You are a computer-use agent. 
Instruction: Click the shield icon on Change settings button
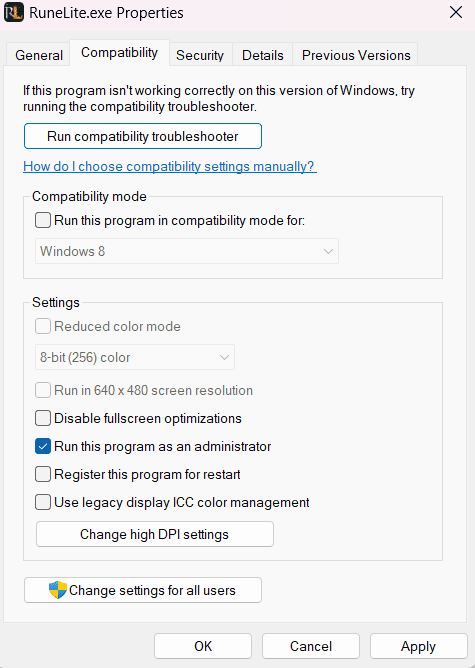(x=58, y=590)
